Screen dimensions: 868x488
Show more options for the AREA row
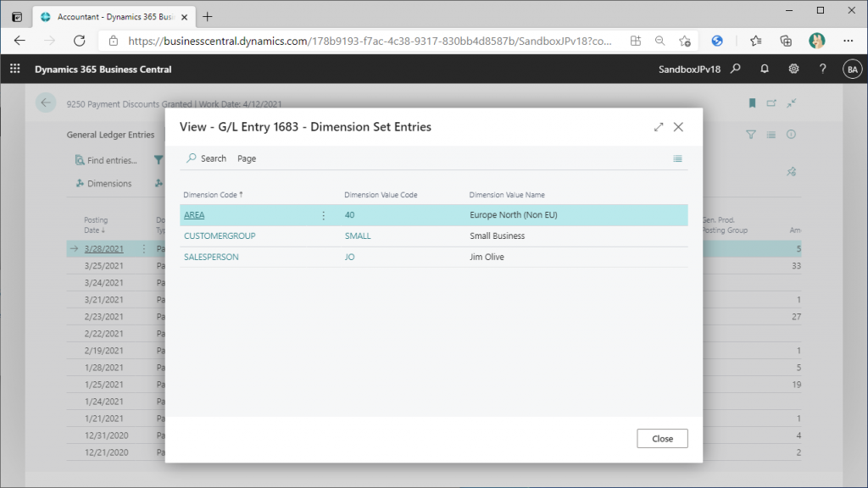323,215
